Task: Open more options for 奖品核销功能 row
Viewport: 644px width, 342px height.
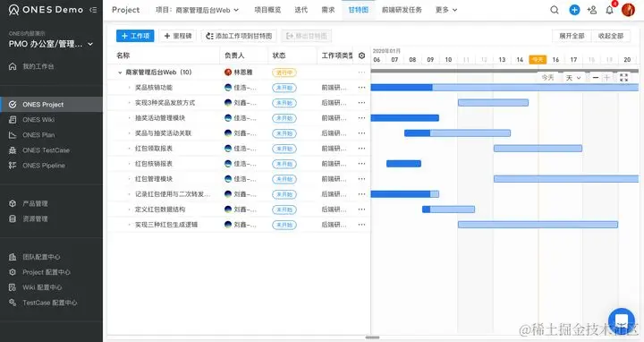Action: [361, 88]
